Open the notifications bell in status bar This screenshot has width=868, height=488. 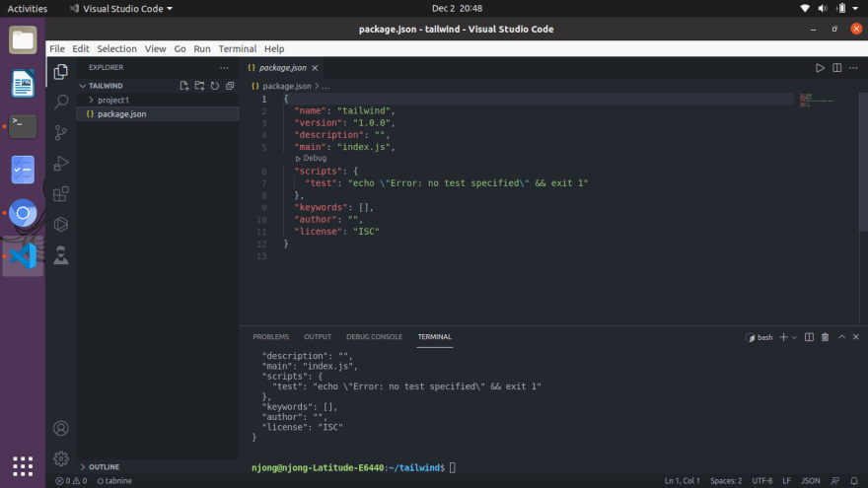854,481
